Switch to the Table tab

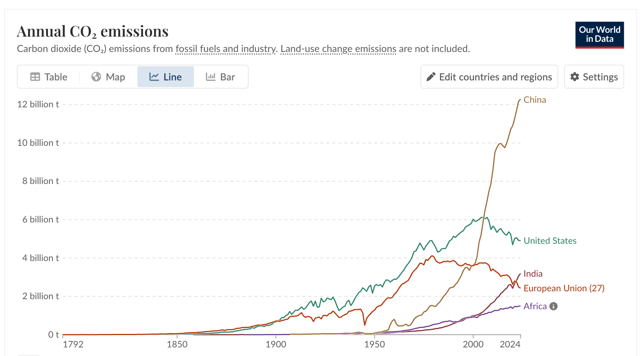(49, 77)
